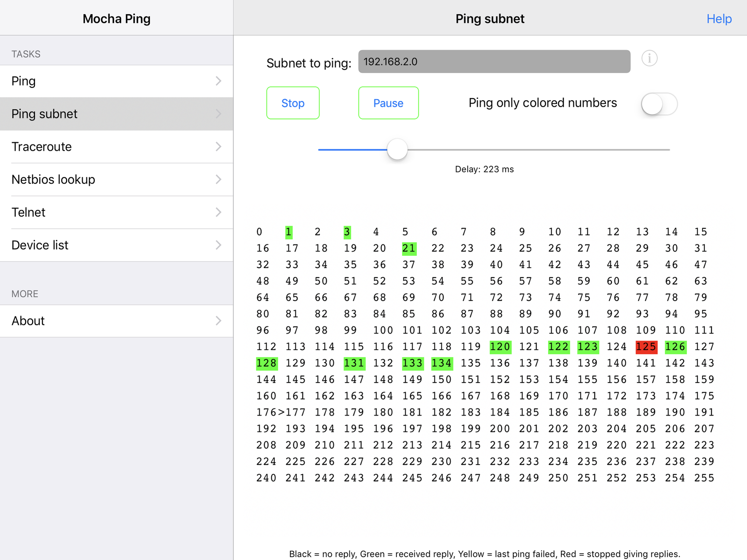Open Traceroute via its chevron arrow
Screen dimensions: 747x560
coord(218,147)
